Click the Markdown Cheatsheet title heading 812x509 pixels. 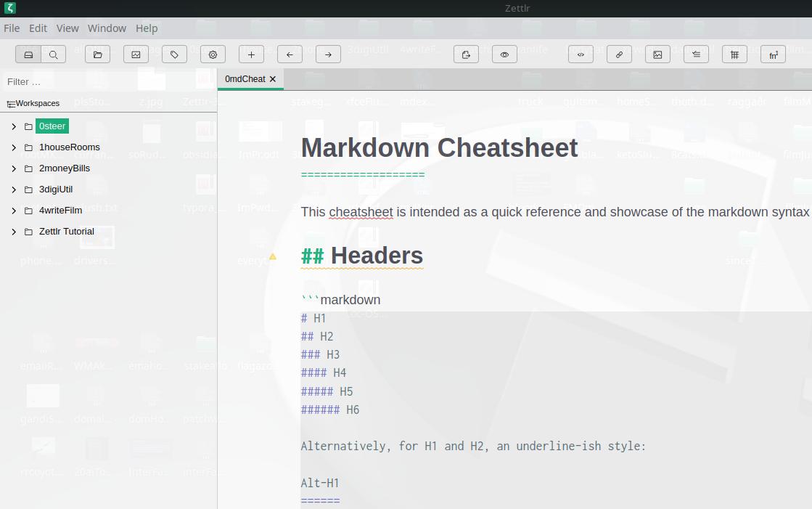point(439,147)
